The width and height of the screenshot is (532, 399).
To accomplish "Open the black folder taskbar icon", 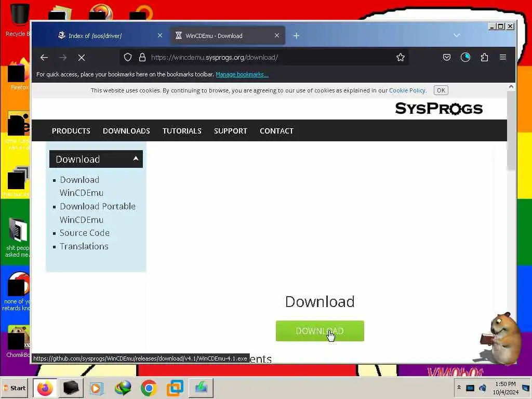I will coord(71,388).
